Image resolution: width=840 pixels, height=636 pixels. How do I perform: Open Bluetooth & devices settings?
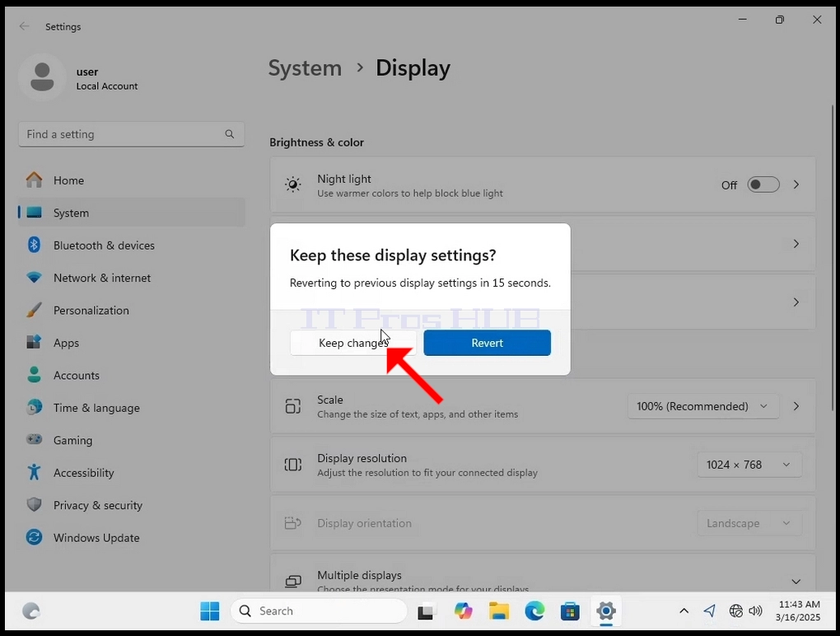pos(131,246)
